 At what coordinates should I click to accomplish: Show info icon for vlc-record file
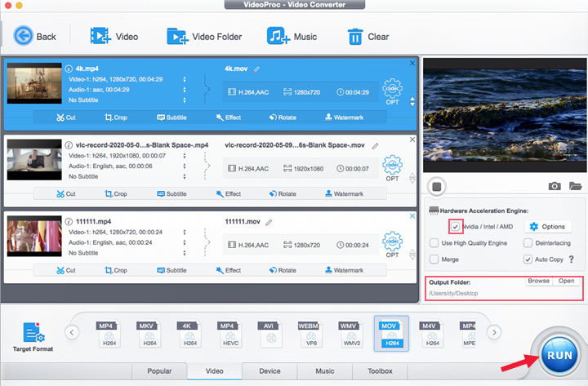[69, 145]
